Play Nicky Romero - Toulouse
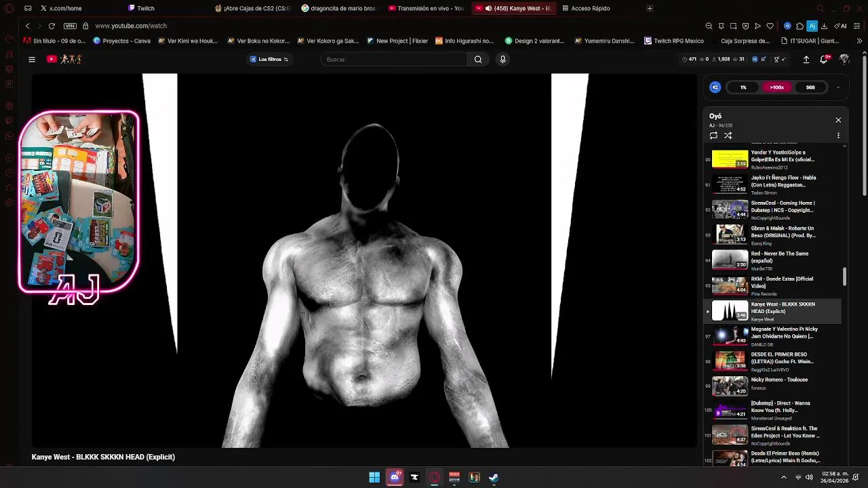The height and width of the screenshot is (488, 868). [x=772, y=386]
